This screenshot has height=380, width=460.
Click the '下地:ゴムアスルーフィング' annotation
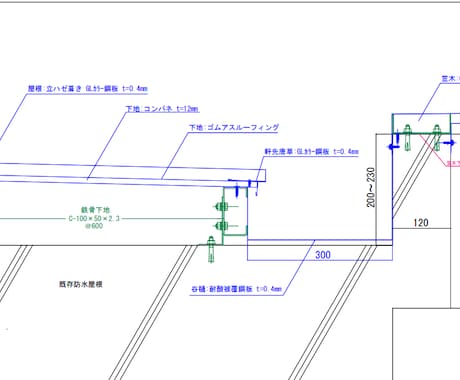234,127
